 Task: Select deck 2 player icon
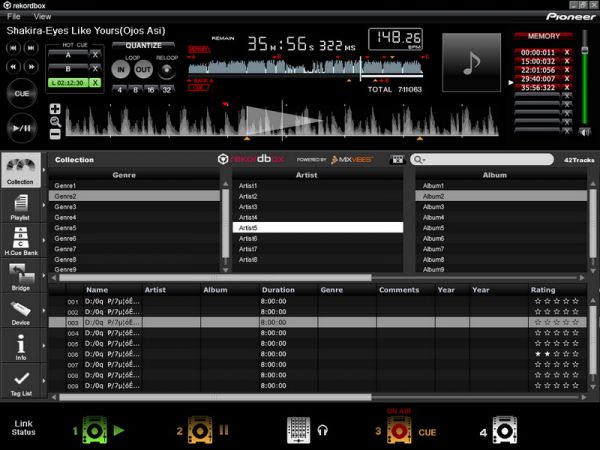[199, 430]
